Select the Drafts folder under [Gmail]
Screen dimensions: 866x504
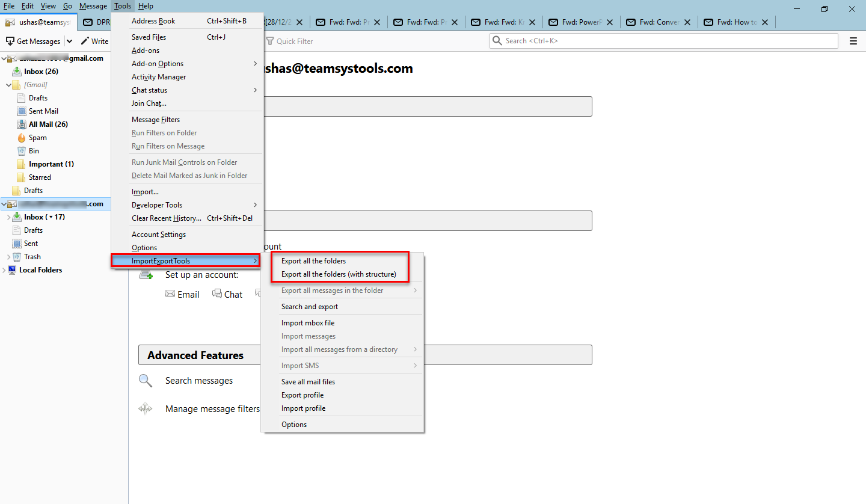click(x=38, y=98)
